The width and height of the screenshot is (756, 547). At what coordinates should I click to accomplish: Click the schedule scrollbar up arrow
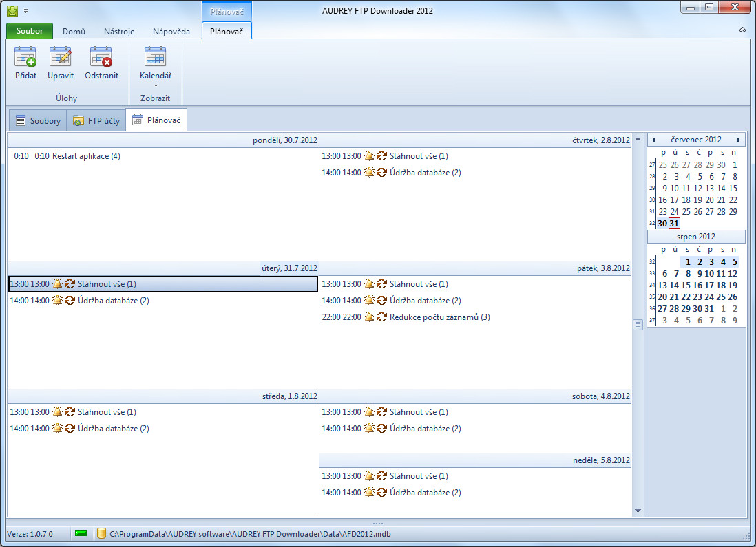pos(638,139)
